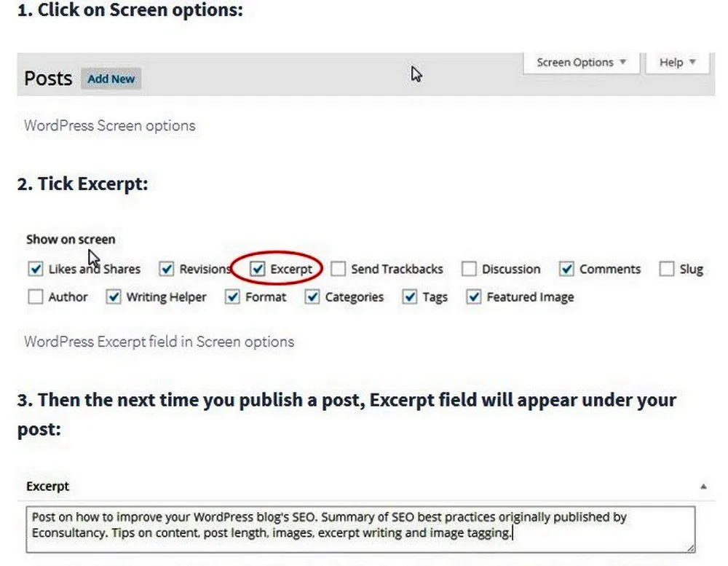Click the Add New post button
This screenshot has height=566, width=728.
click(x=111, y=79)
